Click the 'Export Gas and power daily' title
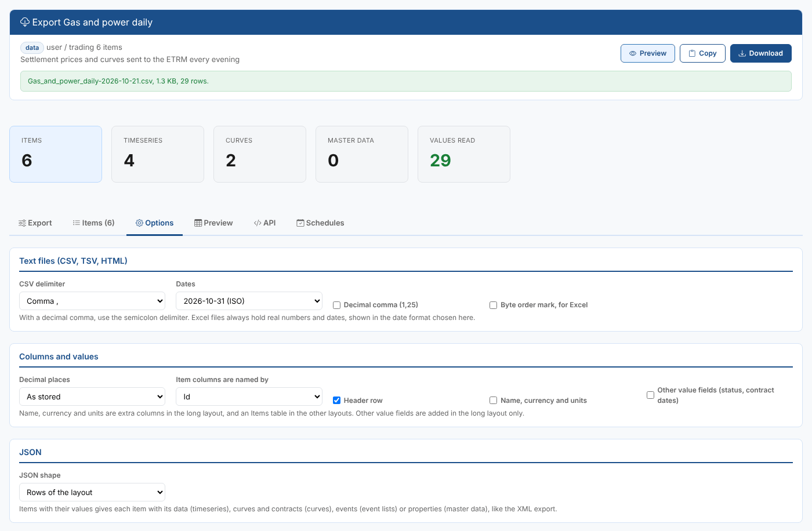The height and width of the screenshot is (531, 812). (x=92, y=22)
